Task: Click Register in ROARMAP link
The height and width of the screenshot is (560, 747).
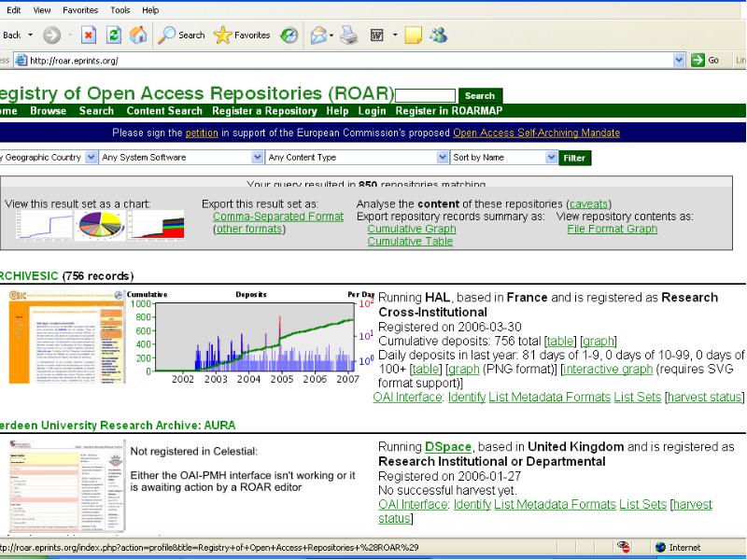Action: click(x=449, y=110)
